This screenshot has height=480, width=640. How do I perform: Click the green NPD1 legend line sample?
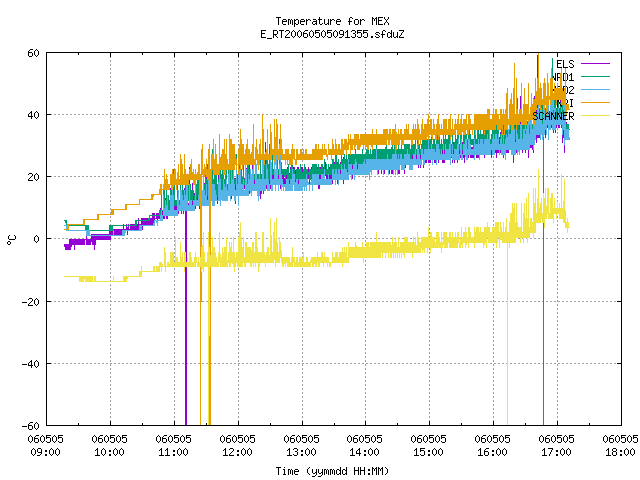click(x=595, y=76)
